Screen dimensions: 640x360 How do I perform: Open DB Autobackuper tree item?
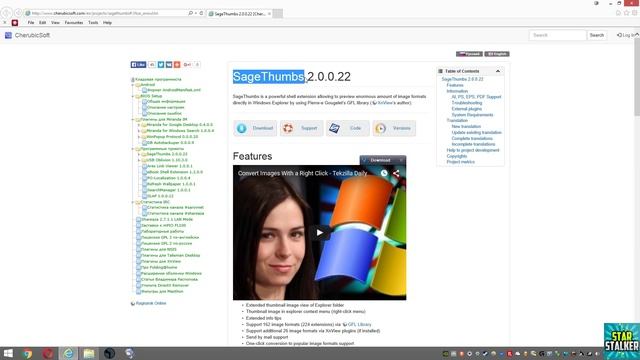[170, 143]
